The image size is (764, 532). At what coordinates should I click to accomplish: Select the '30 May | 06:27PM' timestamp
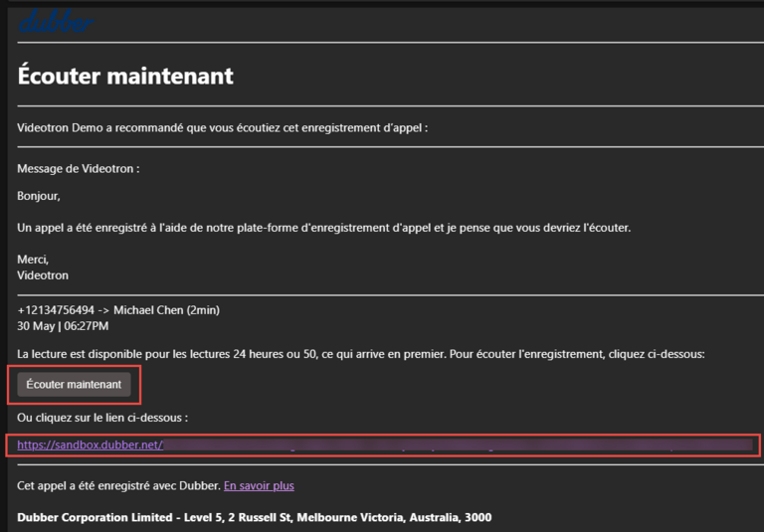pos(63,326)
